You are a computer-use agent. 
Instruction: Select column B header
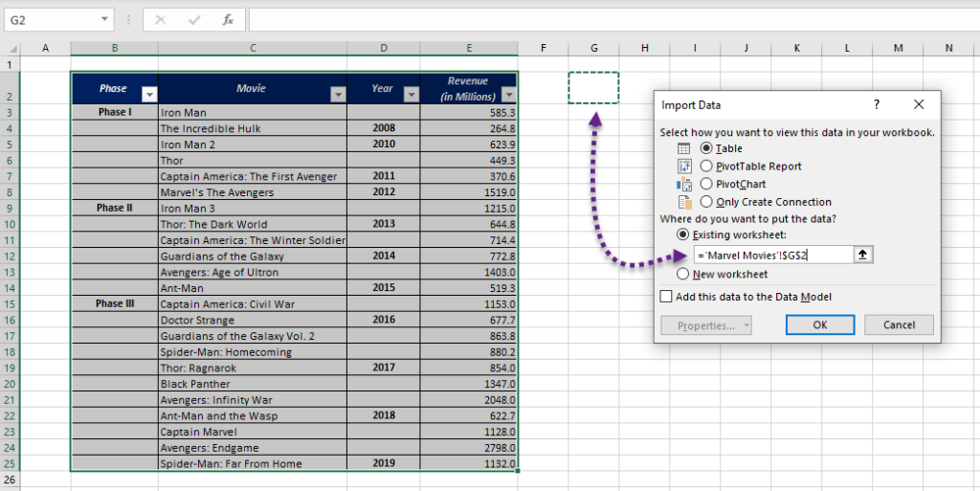tap(115, 48)
